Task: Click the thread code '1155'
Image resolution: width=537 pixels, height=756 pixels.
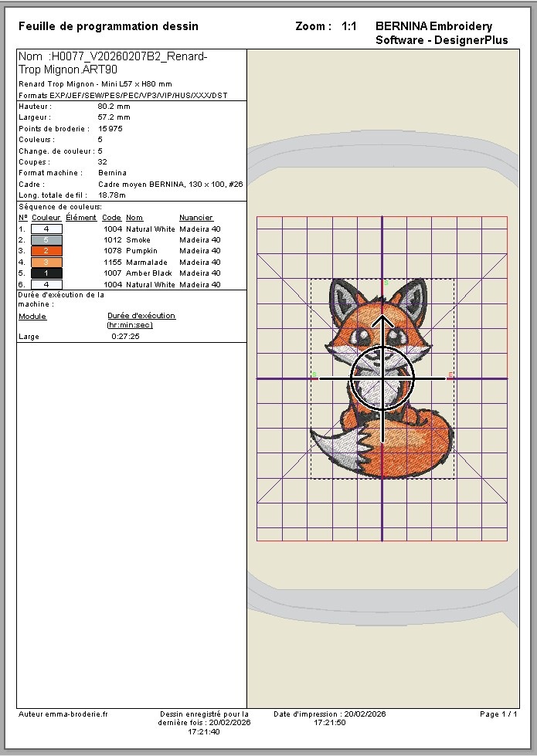Action: (113, 263)
